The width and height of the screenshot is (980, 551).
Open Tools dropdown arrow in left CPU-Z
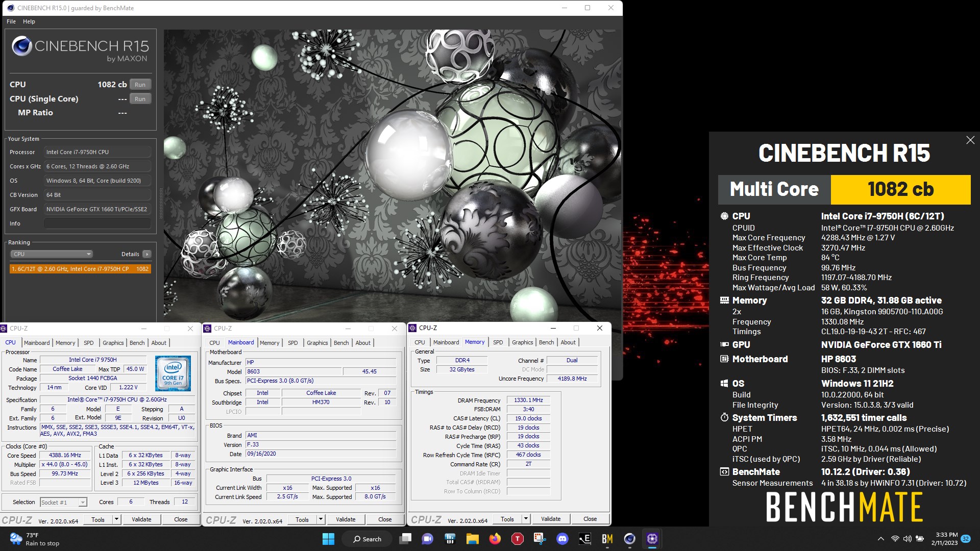[x=116, y=520]
